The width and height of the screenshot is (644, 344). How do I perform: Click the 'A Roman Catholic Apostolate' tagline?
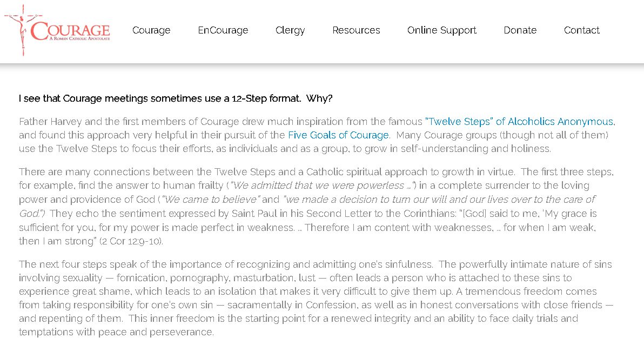(79, 38)
